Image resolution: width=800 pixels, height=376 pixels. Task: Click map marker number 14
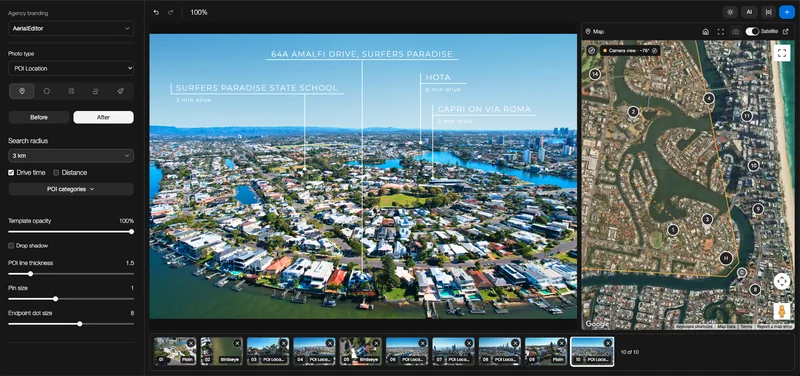[594, 74]
